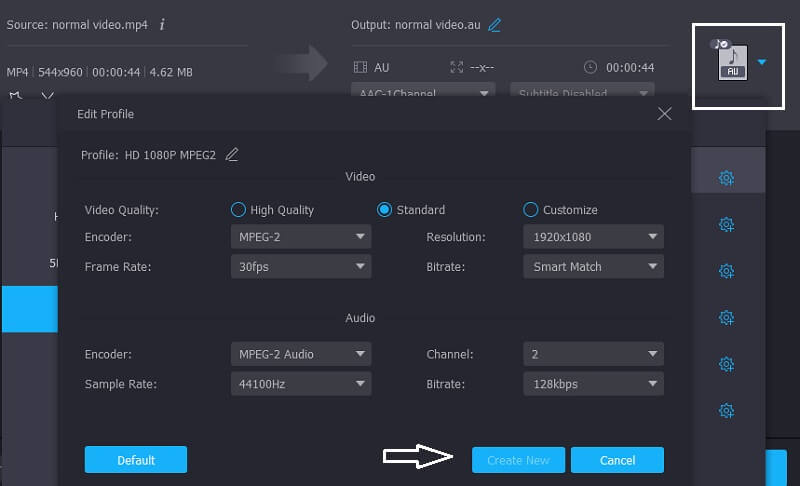Open video Encoder MPEG-2 dropdown
800x486 pixels.
[301, 237]
